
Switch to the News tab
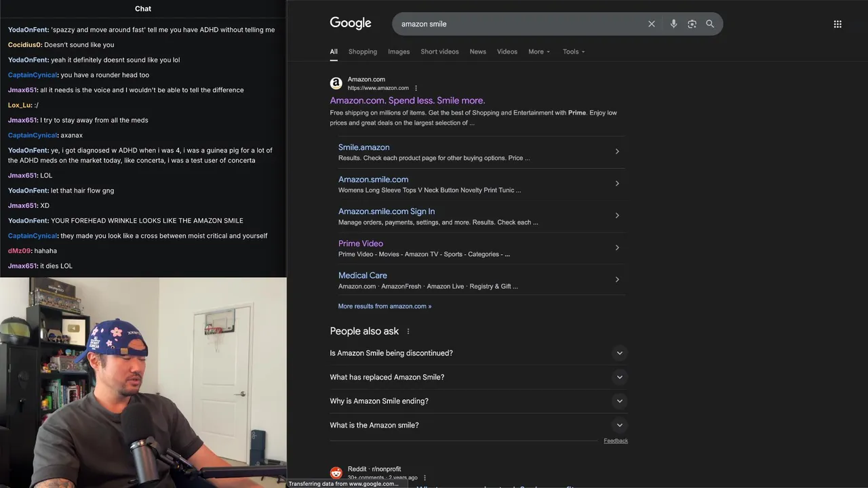[478, 52]
